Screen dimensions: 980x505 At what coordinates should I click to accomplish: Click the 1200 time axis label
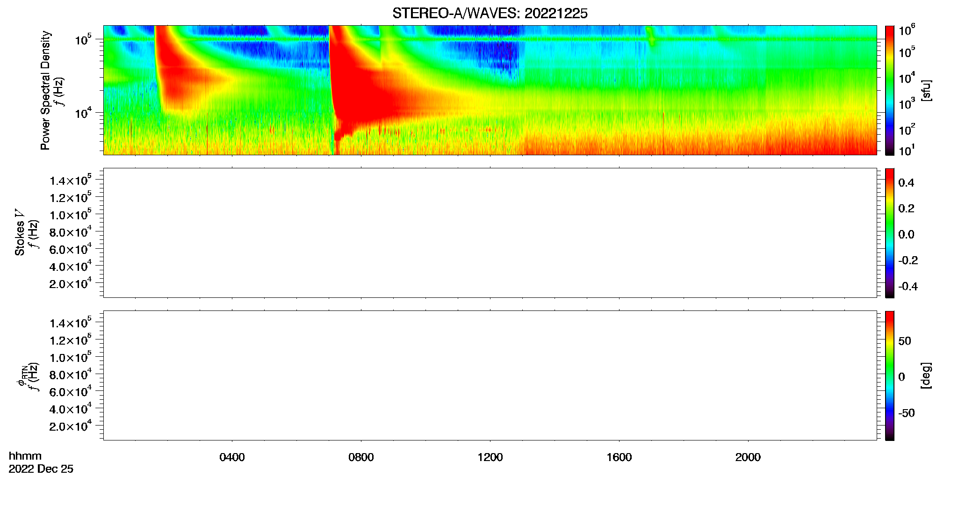pyautogui.click(x=490, y=457)
